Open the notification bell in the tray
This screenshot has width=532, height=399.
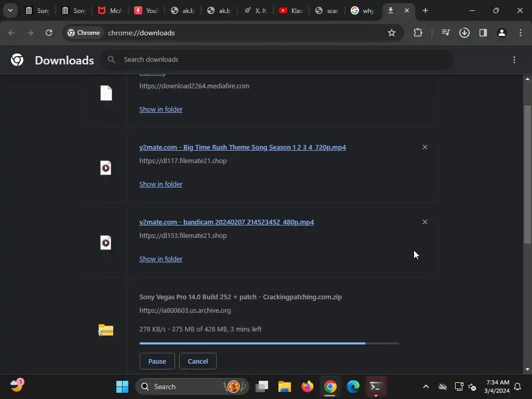pyautogui.click(x=518, y=387)
